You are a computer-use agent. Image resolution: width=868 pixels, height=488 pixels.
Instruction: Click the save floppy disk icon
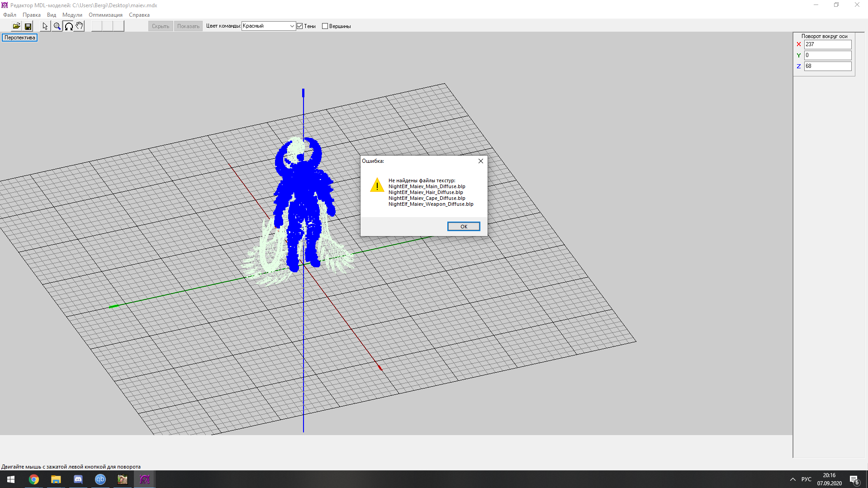[x=28, y=26]
